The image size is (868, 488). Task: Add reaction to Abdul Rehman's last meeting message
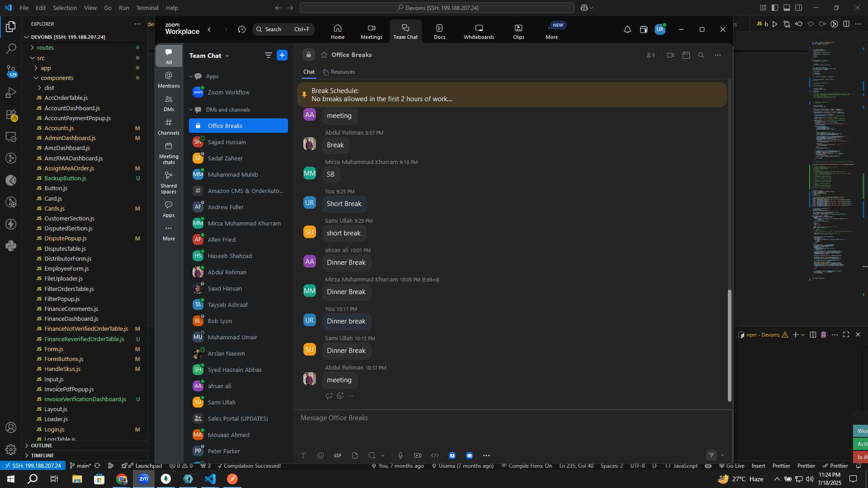[340, 396]
